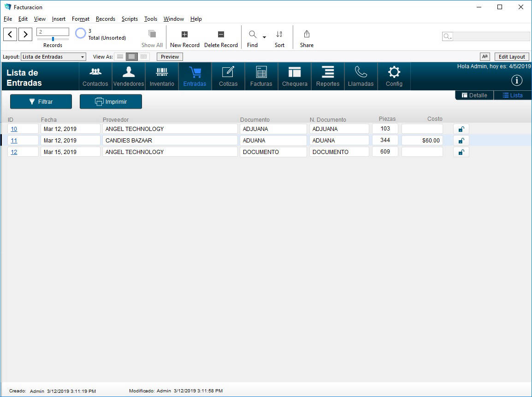Open the Chequera section
Image resolution: width=532 pixels, height=397 pixels.
point(295,77)
